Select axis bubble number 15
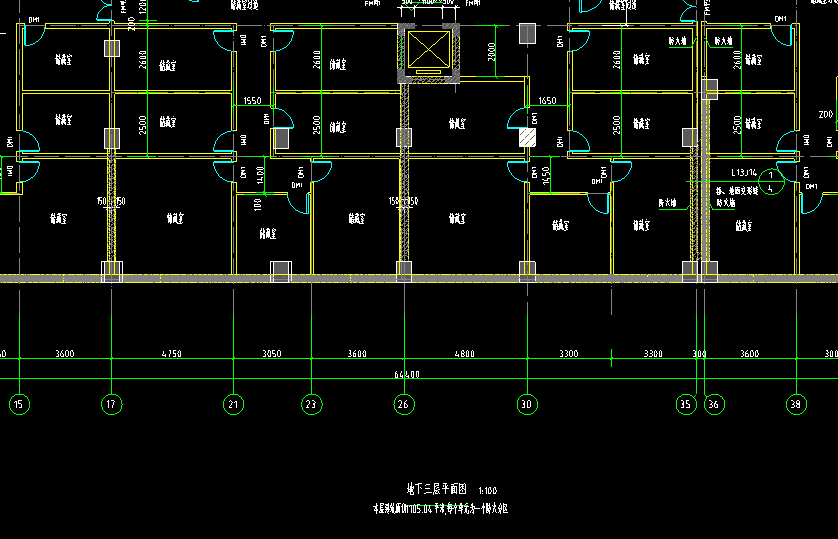 tap(19, 404)
